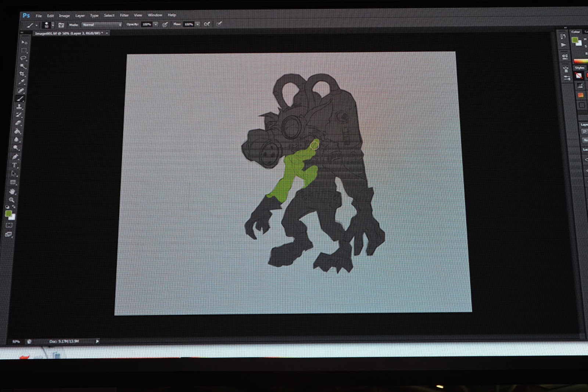588x392 pixels.
Task: Select the Crop tool
Action: [22, 74]
